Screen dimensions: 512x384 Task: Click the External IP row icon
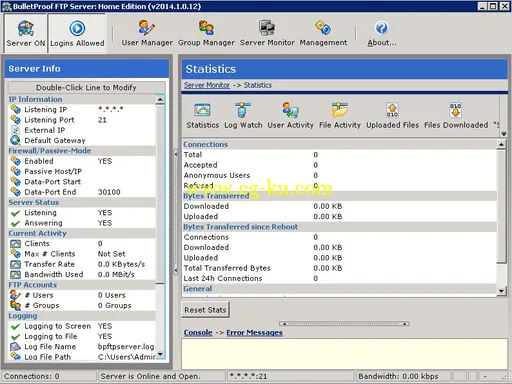[15, 130]
